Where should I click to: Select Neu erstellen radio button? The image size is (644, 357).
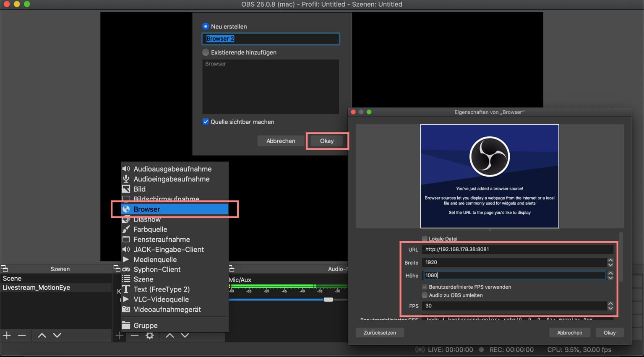point(206,26)
